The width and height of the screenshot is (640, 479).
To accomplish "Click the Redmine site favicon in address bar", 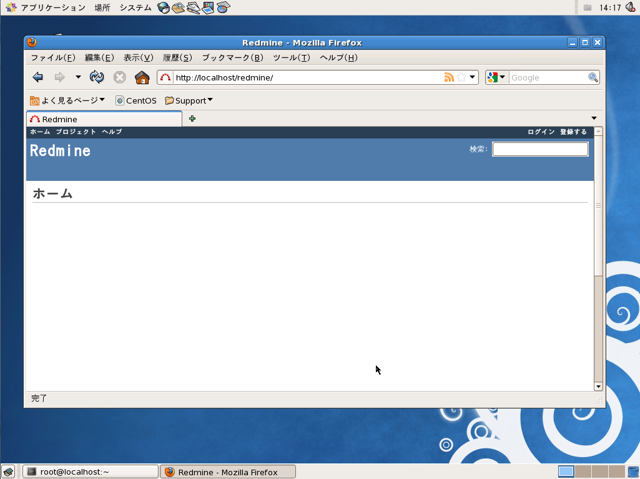I will [165, 77].
